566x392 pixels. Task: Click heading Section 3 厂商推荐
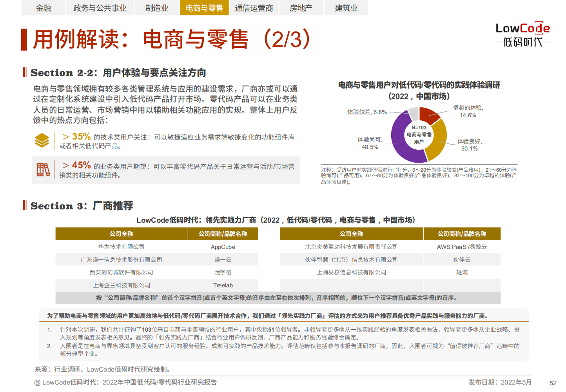[x=82, y=206]
